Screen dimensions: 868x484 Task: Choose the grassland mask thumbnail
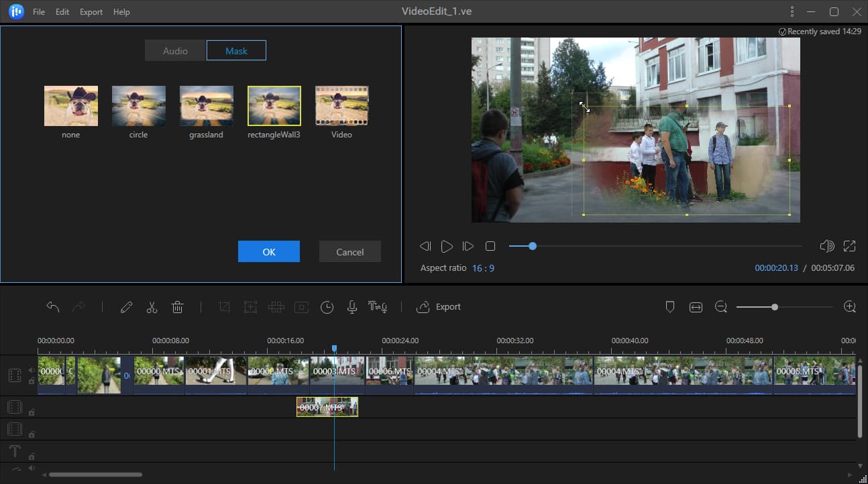click(x=206, y=106)
